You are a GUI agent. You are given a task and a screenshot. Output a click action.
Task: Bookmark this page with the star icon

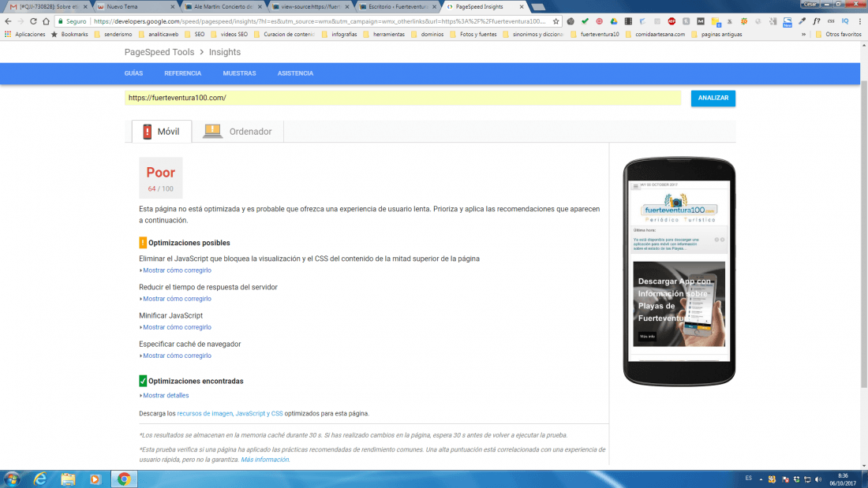click(556, 21)
